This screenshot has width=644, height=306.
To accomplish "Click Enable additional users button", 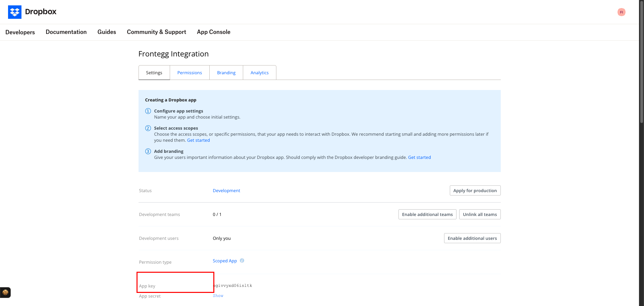I will tap(472, 238).
